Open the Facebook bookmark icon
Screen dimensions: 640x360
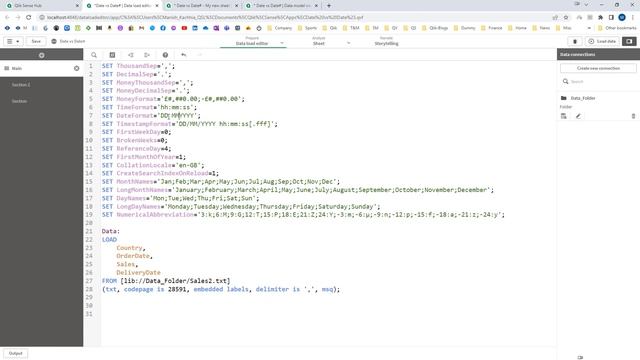(163, 28)
